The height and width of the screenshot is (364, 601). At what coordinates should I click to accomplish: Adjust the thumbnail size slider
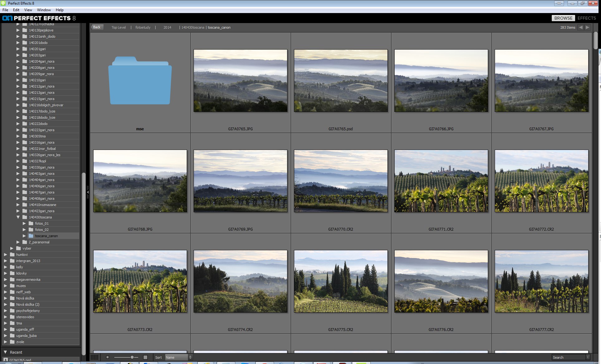pyautogui.click(x=132, y=357)
